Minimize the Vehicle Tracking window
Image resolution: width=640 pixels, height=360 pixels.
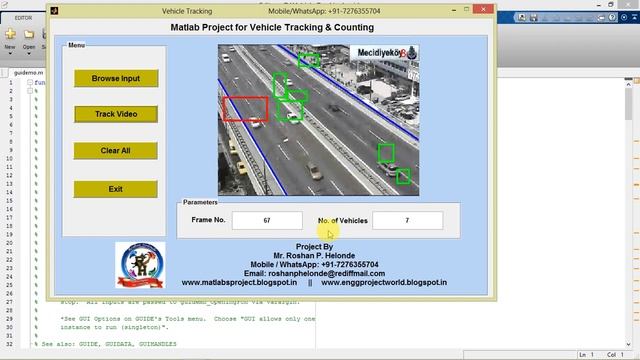pyautogui.click(x=454, y=10)
